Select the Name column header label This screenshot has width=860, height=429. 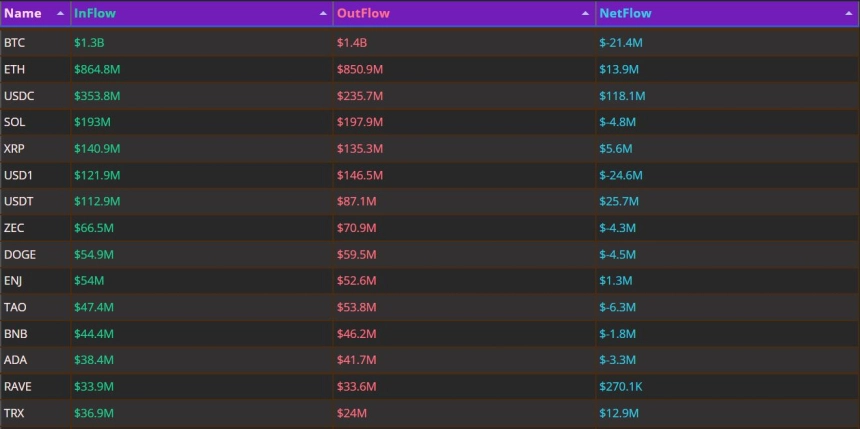click(x=23, y=14)
